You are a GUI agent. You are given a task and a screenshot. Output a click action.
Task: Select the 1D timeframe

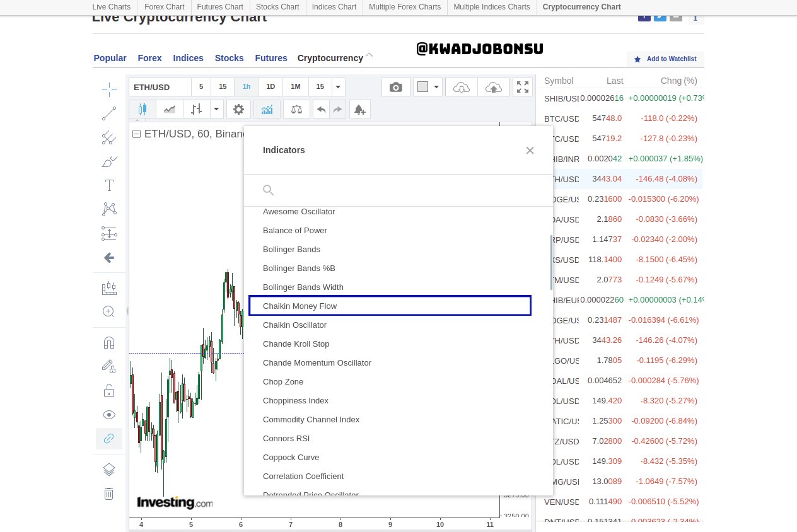[271, 87]
